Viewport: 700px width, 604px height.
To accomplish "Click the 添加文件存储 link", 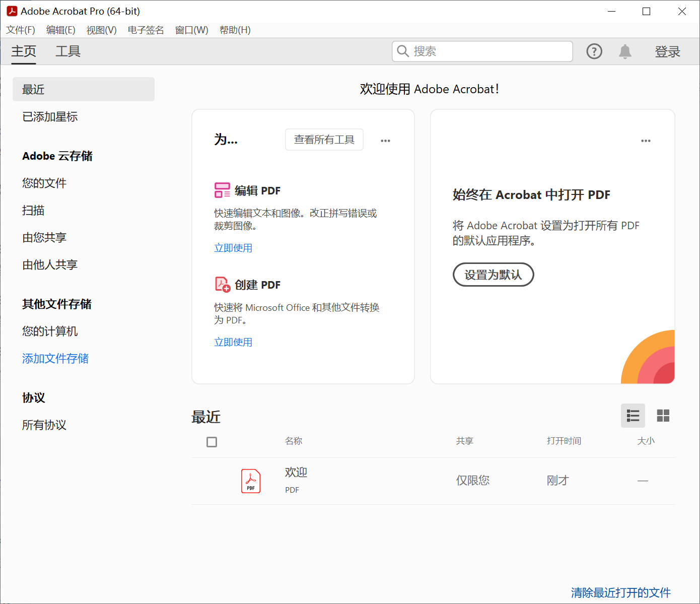I will pos(55,359).
